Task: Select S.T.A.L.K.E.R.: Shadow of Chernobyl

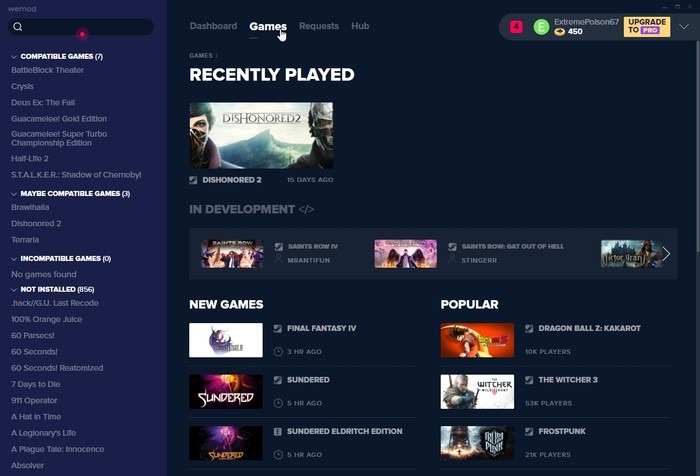Action: point(76,175)
